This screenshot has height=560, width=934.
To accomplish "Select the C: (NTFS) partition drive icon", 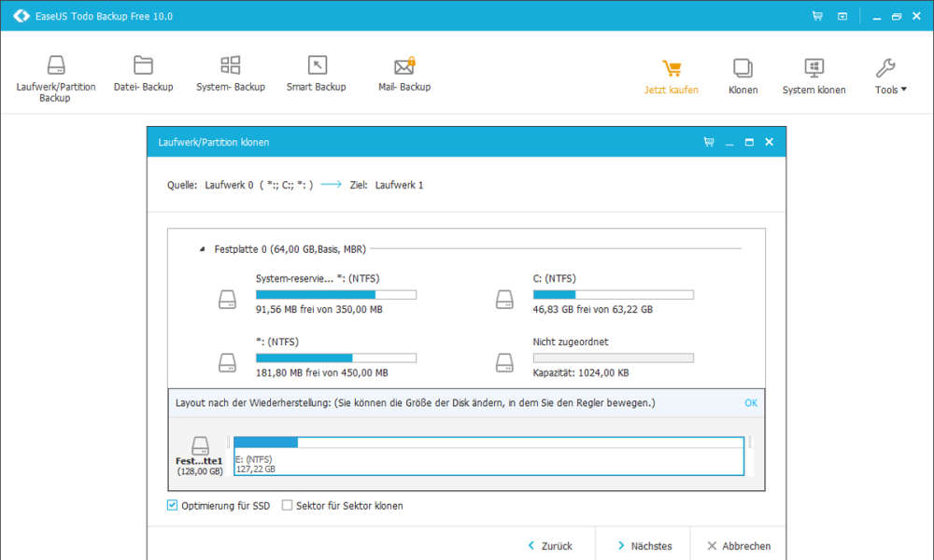I will 504,300.
